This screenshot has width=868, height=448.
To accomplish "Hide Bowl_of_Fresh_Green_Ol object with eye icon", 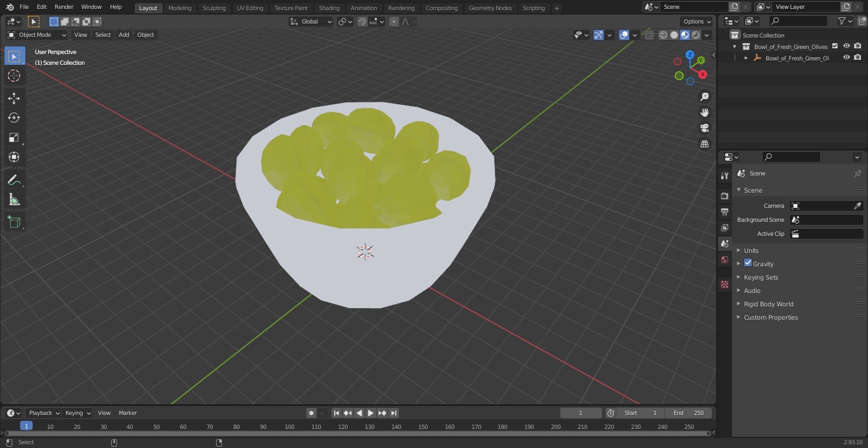I will 846,57.
